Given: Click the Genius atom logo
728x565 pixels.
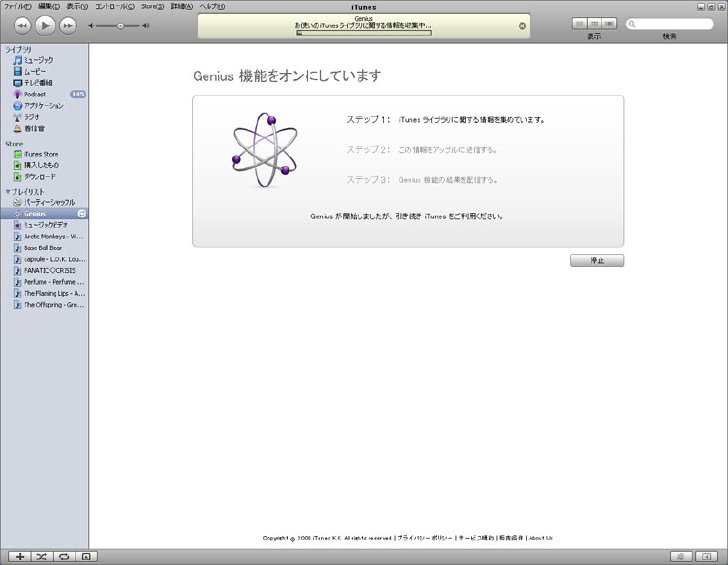Looking at the screenshot, I should [264, 149].
